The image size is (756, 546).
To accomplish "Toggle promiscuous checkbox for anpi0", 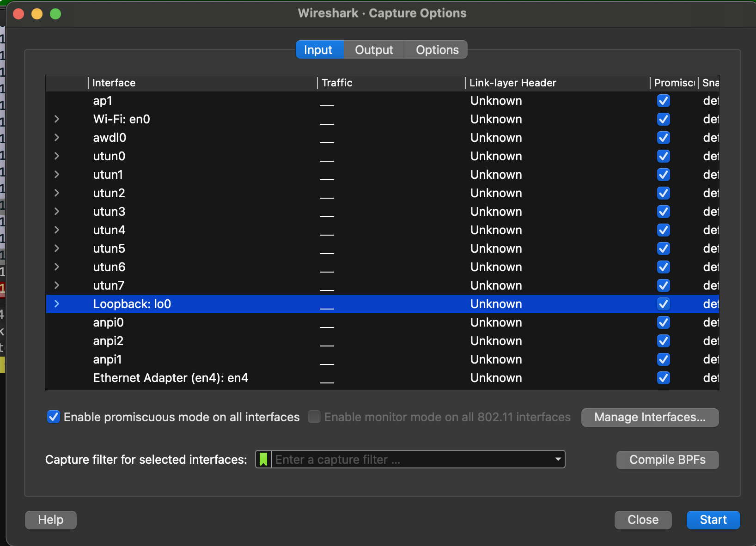I will coord(664,322).
